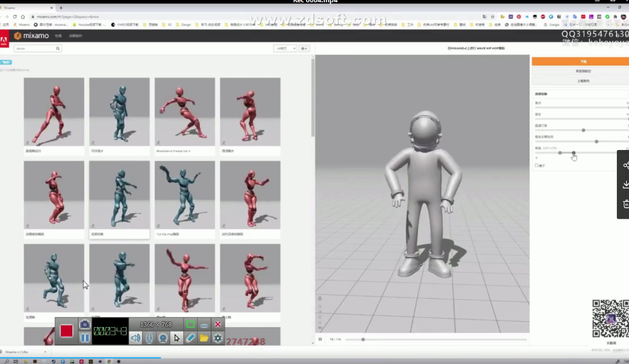The width and height of the screenshot is (629, 364).
Task: Open the results-per-page dropdown
Action: tap(285, 48)
